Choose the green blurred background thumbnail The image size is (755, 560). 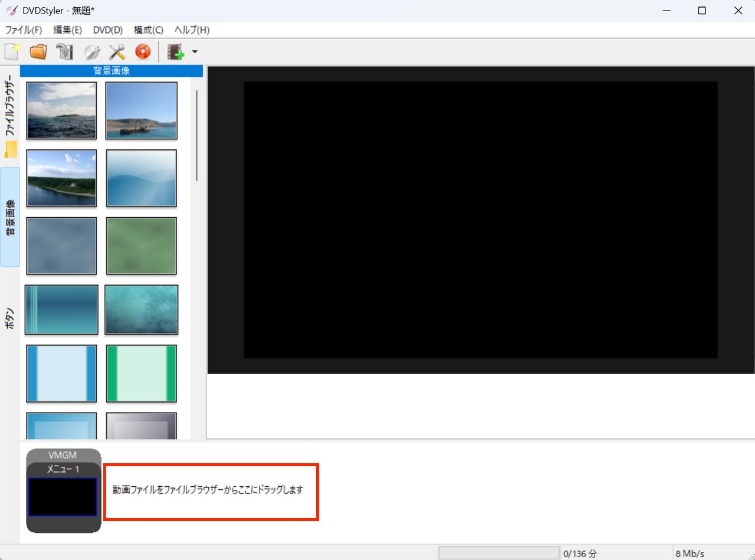point(142,246)
